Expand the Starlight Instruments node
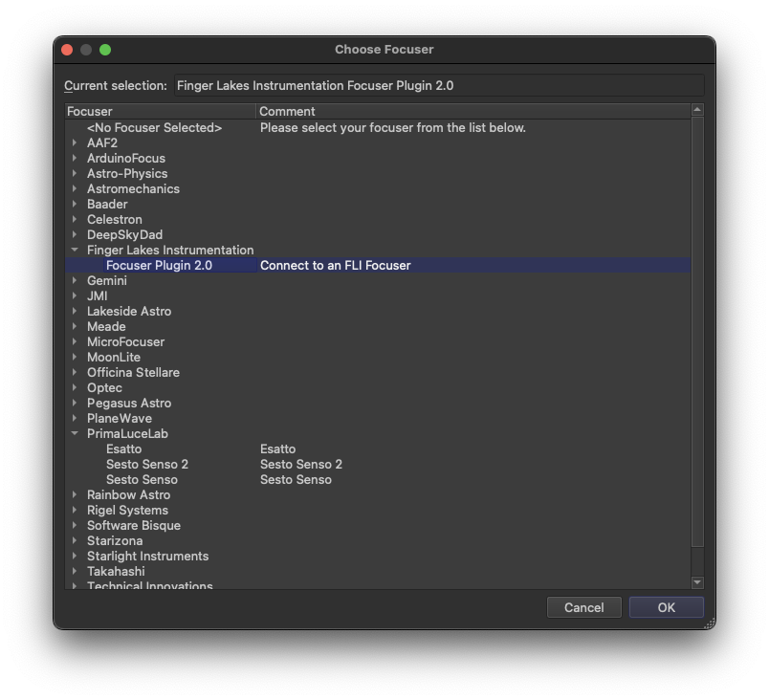 click(x=75, y=557)
